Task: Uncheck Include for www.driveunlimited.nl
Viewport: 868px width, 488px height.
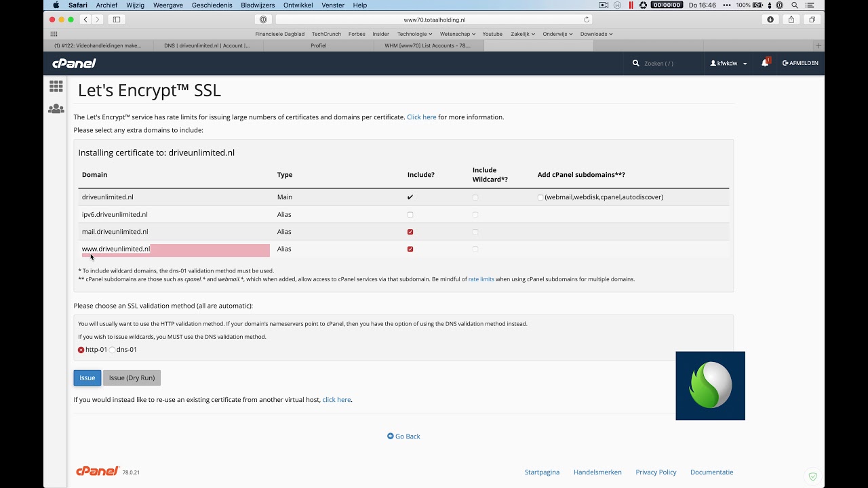Action: 410,249
